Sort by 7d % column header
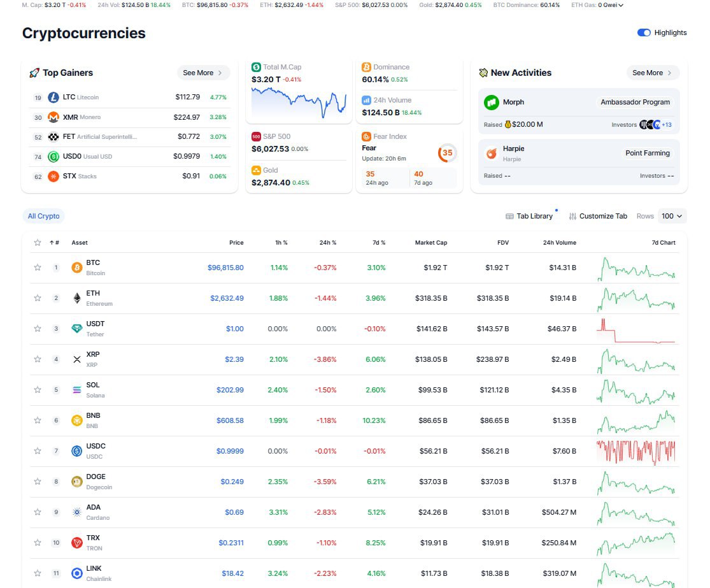Screen dimensions: 710x588 [379, 242]
